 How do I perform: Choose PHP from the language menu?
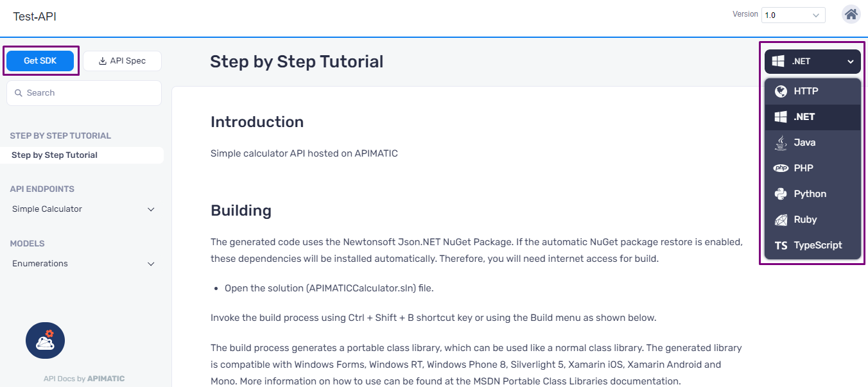[813, 168]
